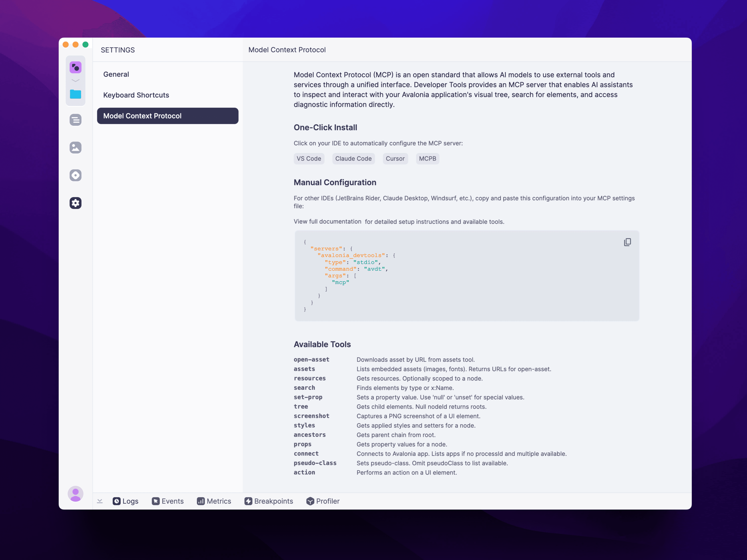
Task: Expand the chevron below app logo
Action: point(75,81)
